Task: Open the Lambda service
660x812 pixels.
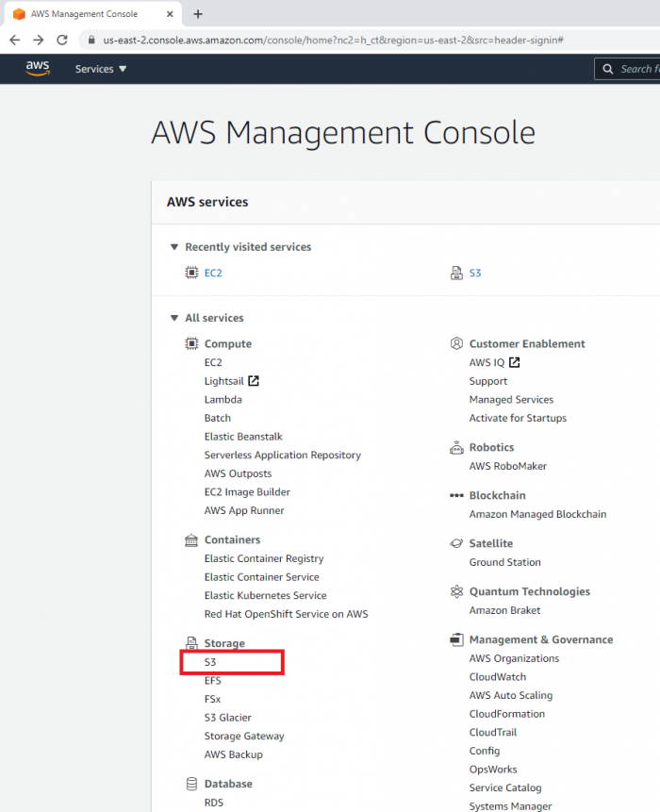Action: tap(223, 400)
